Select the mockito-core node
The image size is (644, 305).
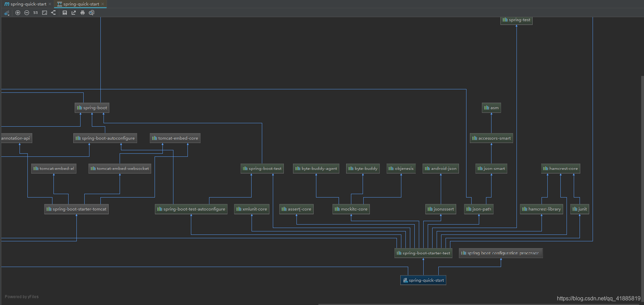click(351, 209)
